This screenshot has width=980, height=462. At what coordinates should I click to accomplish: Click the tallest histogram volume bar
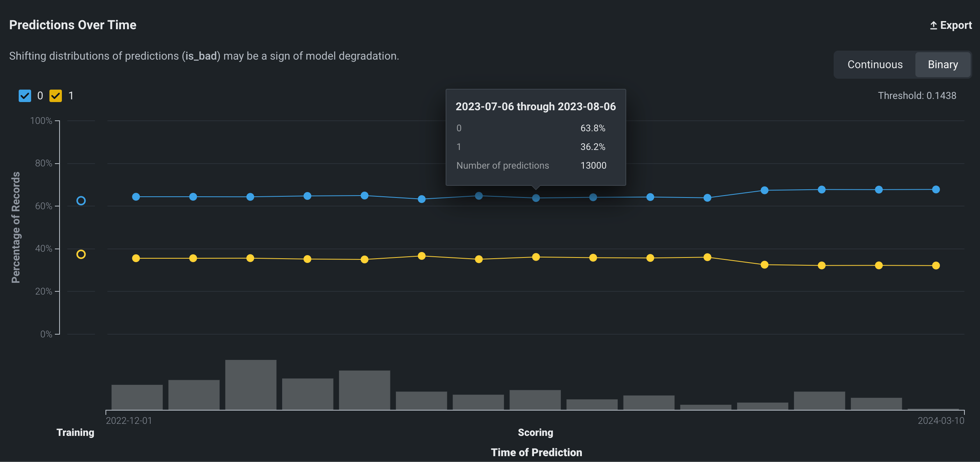click(x=251, y=384)
